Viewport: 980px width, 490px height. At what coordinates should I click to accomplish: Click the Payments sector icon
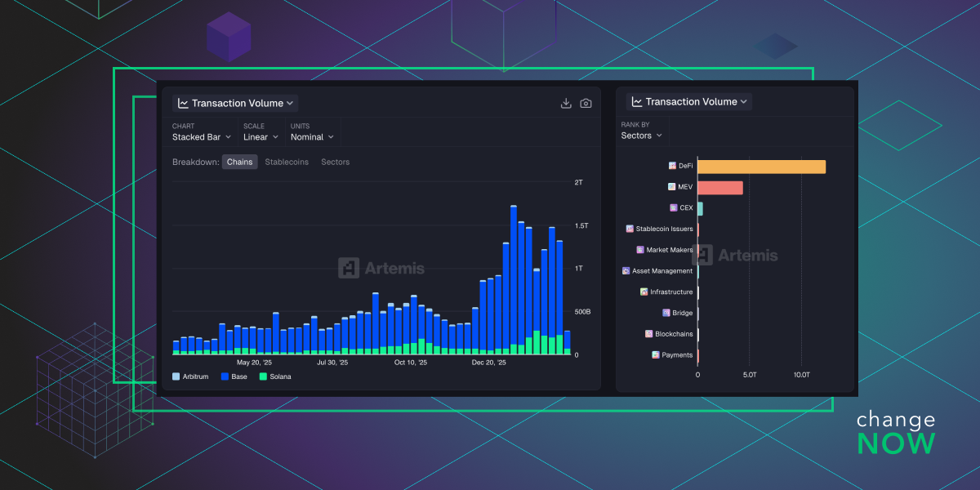(x=656, y=355)
